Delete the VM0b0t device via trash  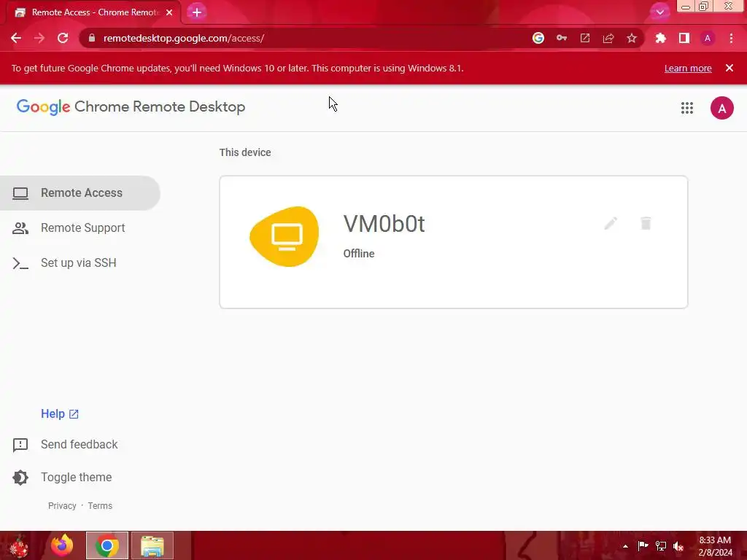coord(646,223)
